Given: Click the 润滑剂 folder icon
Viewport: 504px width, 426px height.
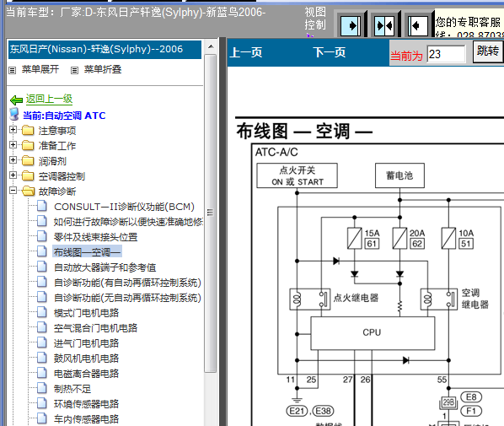Looking at the screenshot, I should pos(28,160).
